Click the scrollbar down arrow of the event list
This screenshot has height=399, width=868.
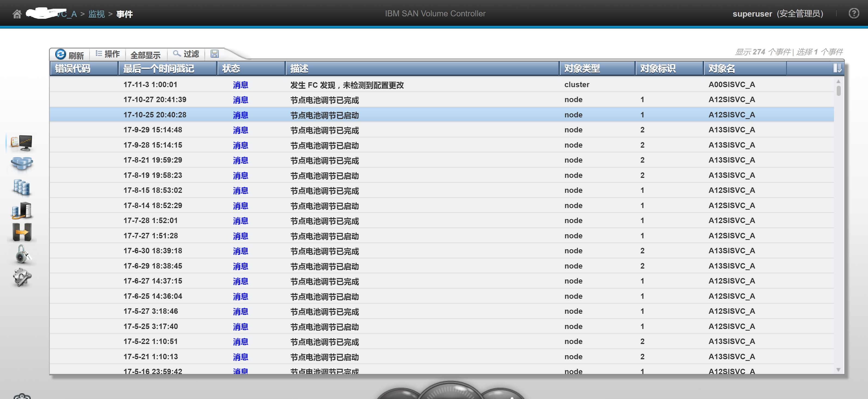[x=838, y=370]
